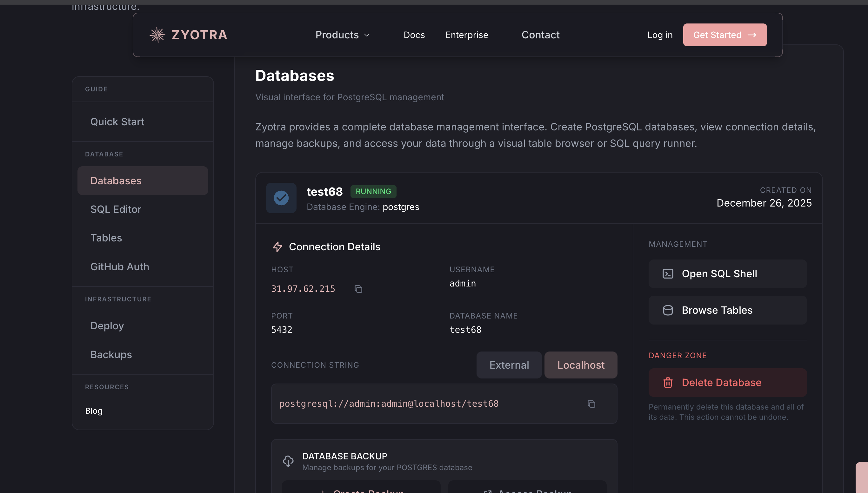Open the Enterprise page
Viewport: 868px width, 493px height.
tap(466, 35)
